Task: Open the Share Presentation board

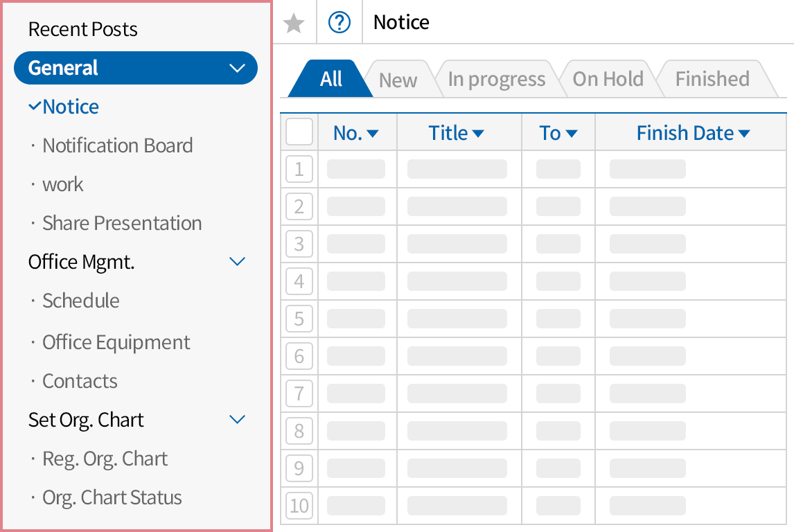Action: point(122,223)
